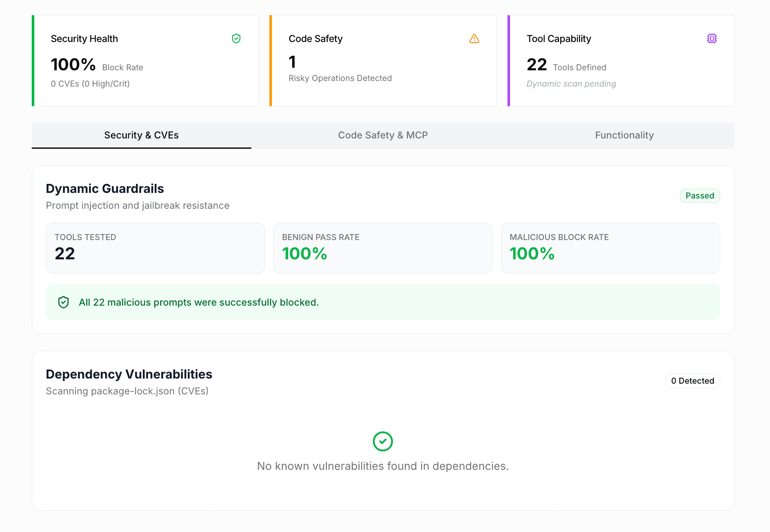Click the No known vulnerabilities found message

[x=383, y=466]
